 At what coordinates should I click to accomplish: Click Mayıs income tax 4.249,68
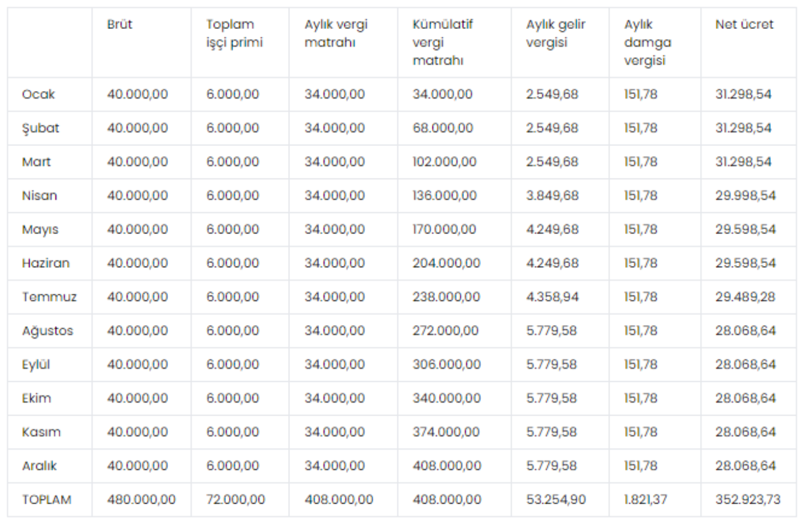552,229
